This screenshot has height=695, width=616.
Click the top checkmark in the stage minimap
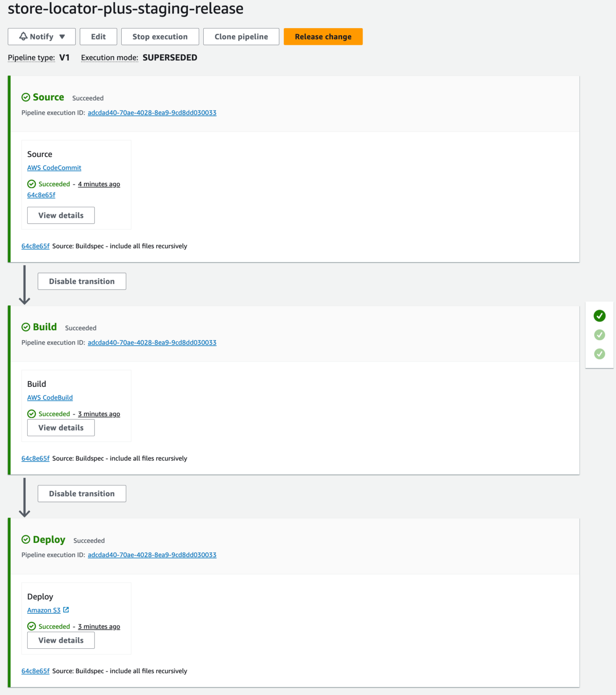[599, 315]
